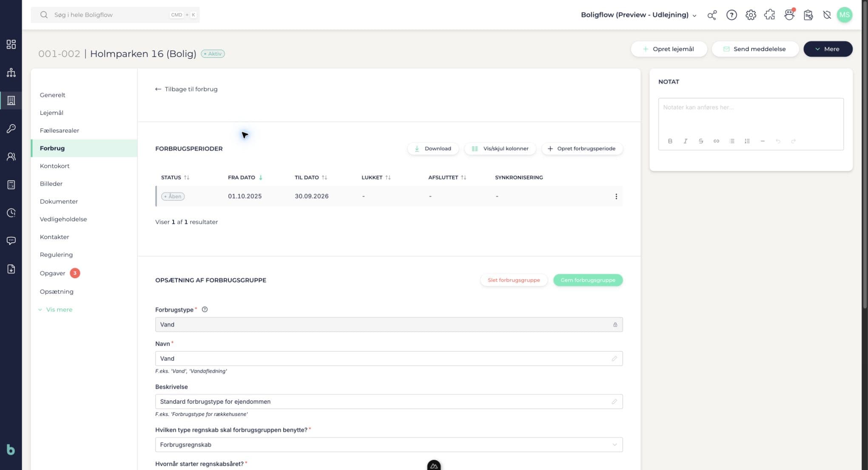The height and width of the screenshot is (470, 868).
Task: Open the calculator icon in sidebar
Action: (x=11, y=185)
